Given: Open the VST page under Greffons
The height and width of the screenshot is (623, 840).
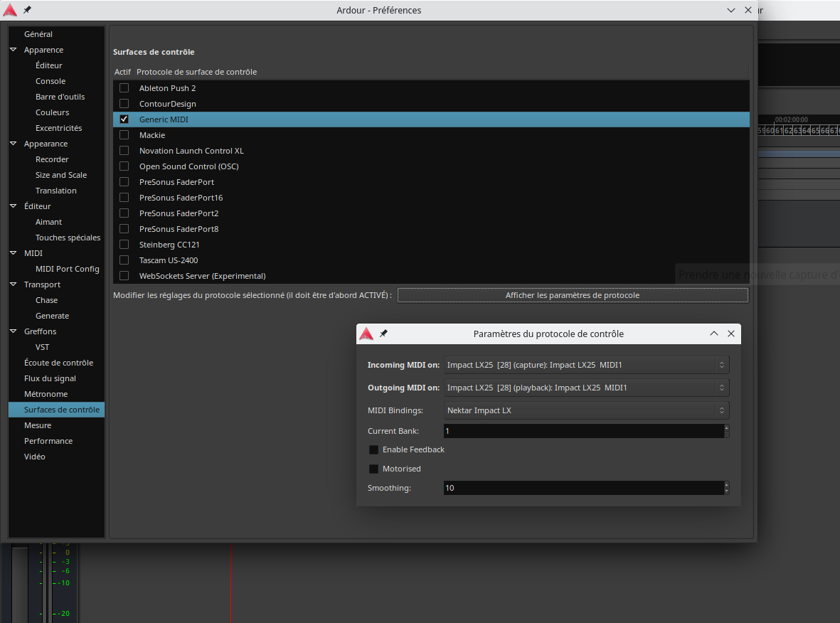Looking at the screenshot, I should pos(42,347).
